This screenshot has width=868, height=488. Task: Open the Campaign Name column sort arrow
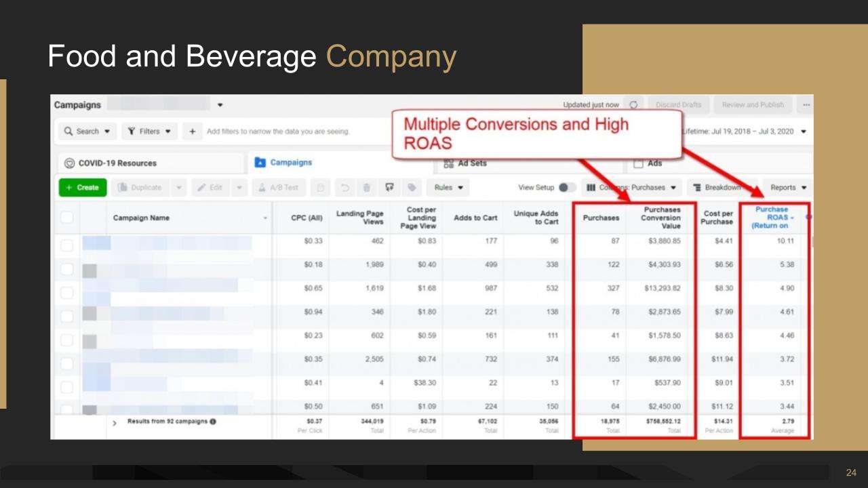pyautogui.click(x=265, y=218)
